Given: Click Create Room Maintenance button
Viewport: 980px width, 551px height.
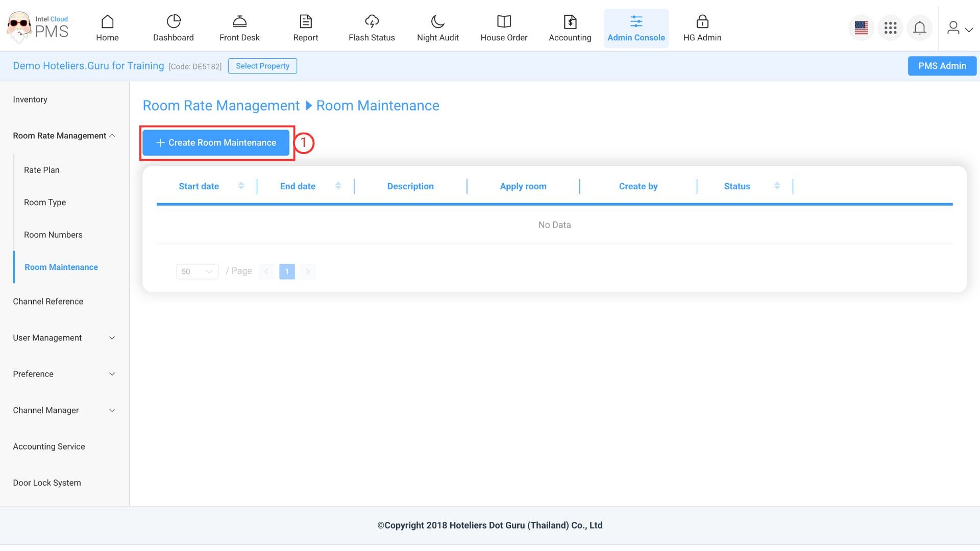Looking at the screenshot, I should 216,143.
